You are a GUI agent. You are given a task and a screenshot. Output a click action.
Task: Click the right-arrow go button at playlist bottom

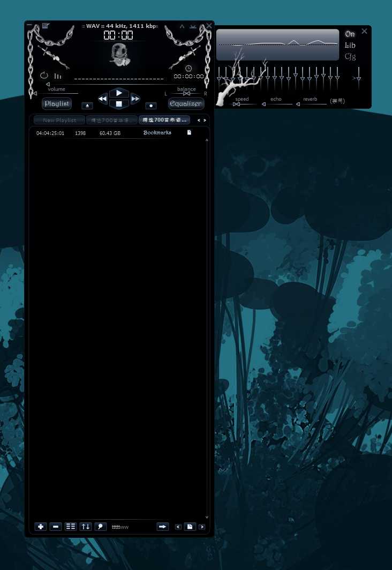coord(162,527)
